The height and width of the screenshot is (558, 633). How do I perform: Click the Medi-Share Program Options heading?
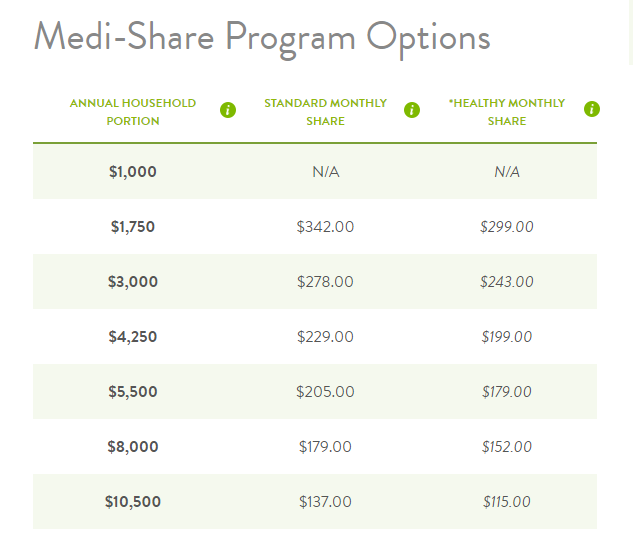click(262, 37)
